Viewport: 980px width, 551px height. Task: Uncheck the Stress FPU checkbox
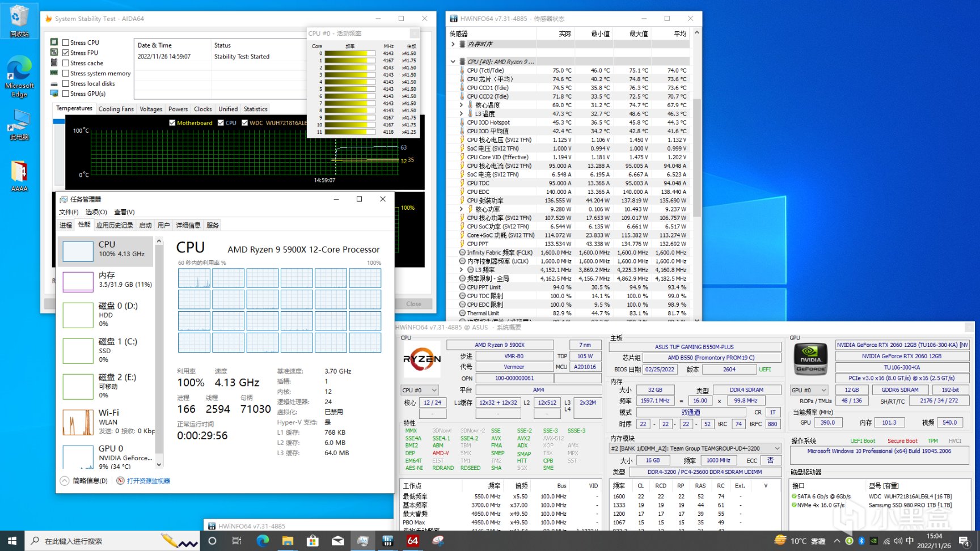(x=66, y=53)
